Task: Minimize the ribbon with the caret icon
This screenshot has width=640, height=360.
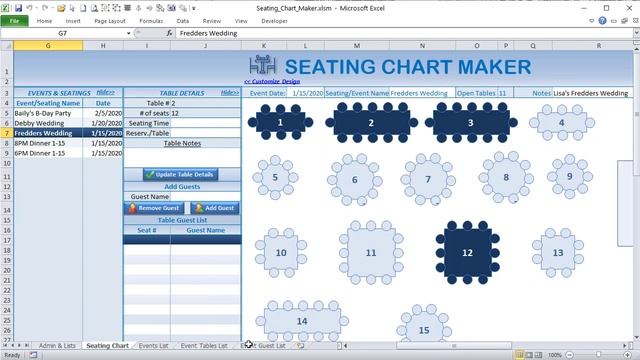Action: pyautogui.click(x=591, y=21)
